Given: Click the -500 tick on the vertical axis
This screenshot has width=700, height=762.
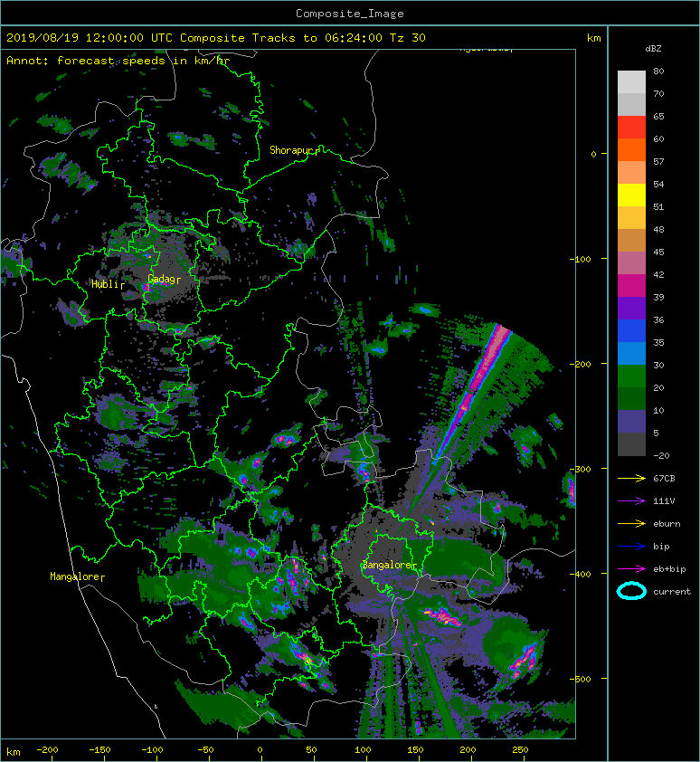Looking at the screenshot, I should coord(580,679).
